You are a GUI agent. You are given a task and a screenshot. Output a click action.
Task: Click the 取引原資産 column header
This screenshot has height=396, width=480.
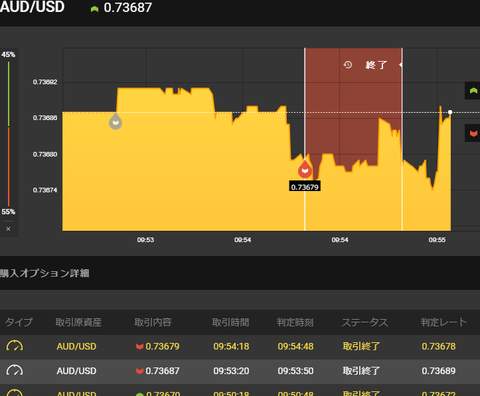(x=78, y=322)
